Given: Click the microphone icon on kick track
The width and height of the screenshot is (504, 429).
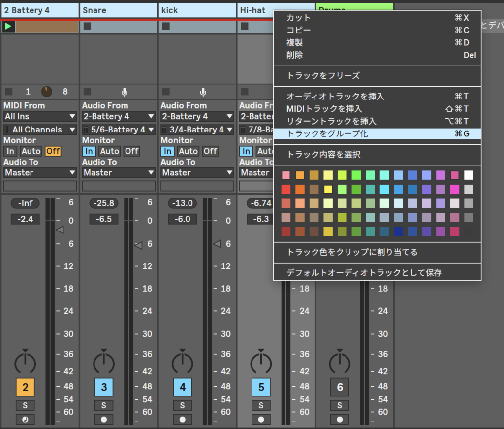Looking at the screenshot, I should 203,92.
